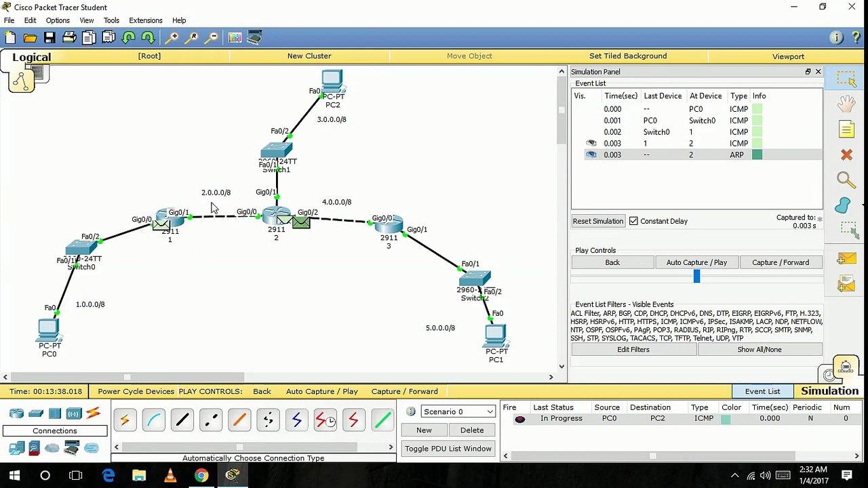The height and width of the screenshot is (488, 868).
Task: Choose the Switches device category
Action: (36, 413)
